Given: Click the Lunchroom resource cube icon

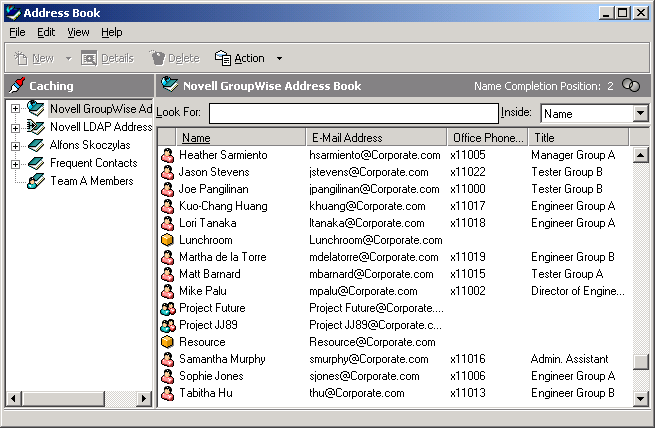Looking at the screenshot, I should point(168,240).
